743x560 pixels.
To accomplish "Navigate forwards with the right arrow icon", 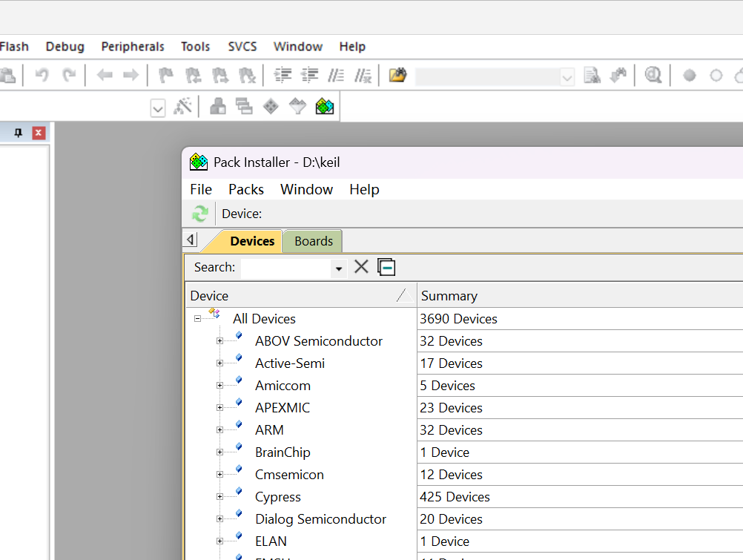I will click(x=131, y=75).
